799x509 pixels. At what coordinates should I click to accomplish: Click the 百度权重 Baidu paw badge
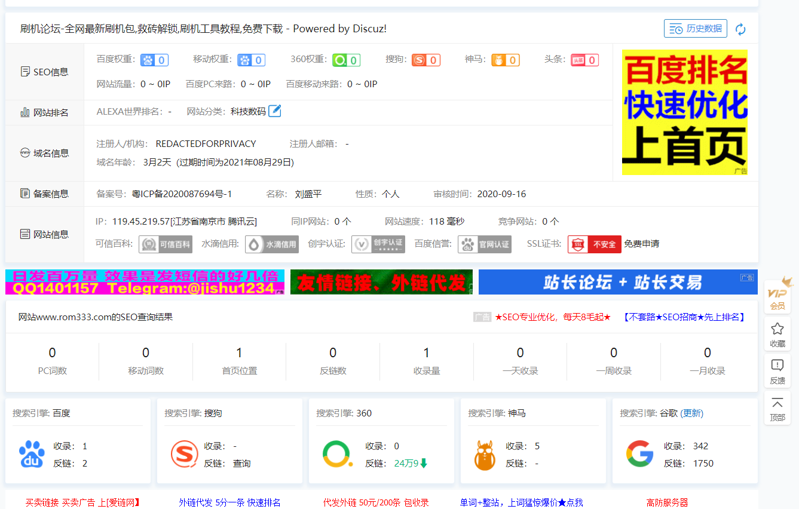coord(154,60)
